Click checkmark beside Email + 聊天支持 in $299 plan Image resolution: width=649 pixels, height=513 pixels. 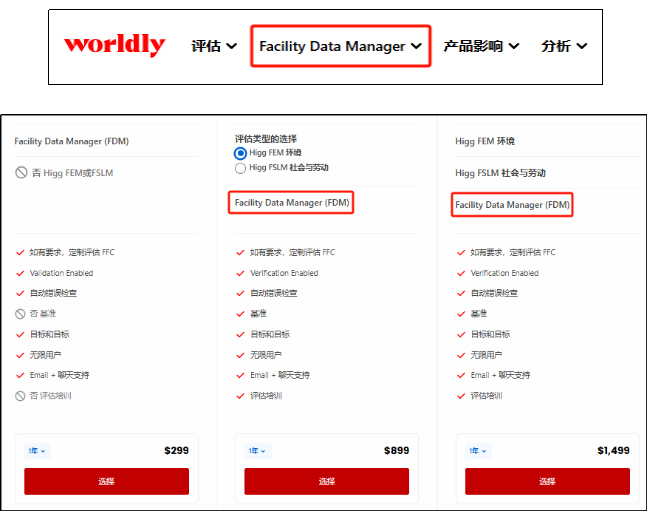[20, 376]
